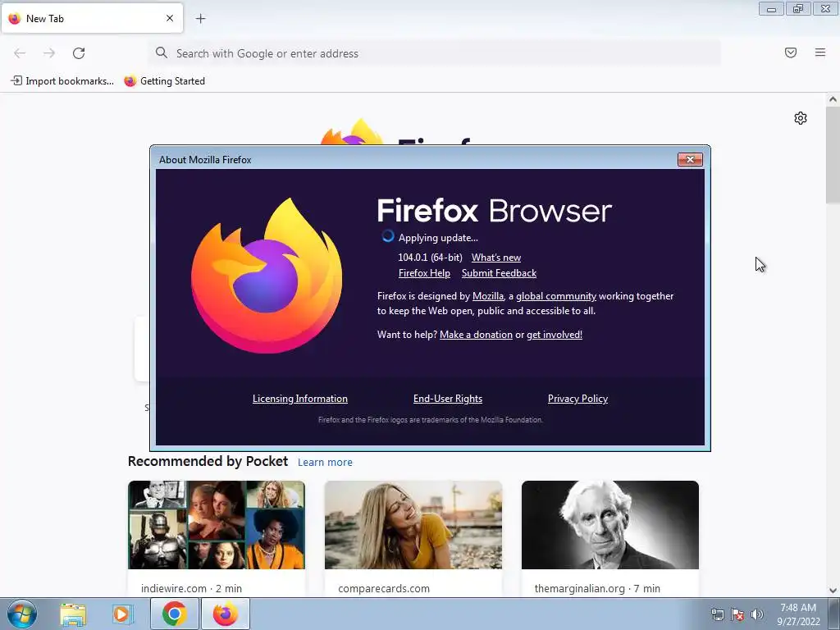Follow the global community link

tap(556, 296)
